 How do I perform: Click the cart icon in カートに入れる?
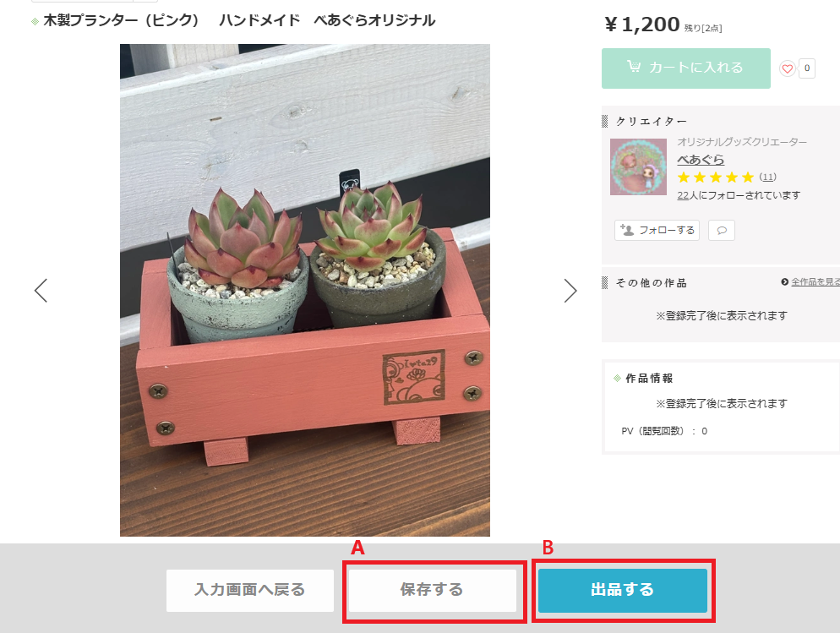pos(633,68)
